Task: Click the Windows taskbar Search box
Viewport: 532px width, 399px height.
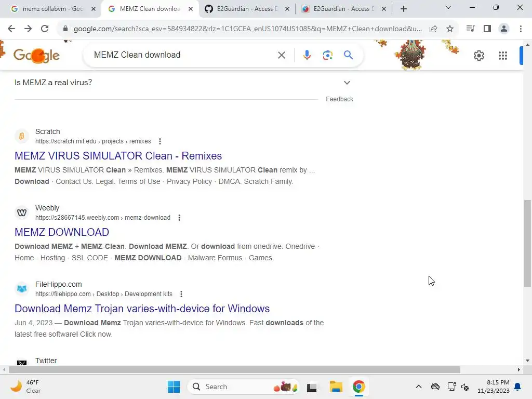Action: [243, 387]
